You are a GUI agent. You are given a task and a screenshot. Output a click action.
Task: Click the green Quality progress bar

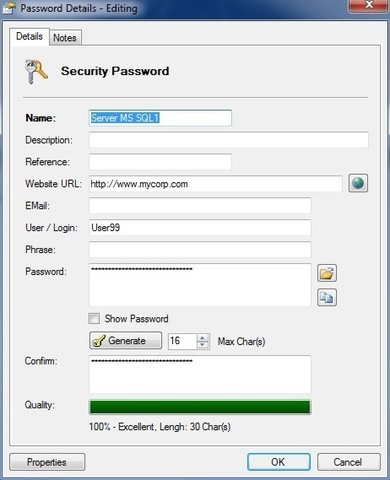200,407
